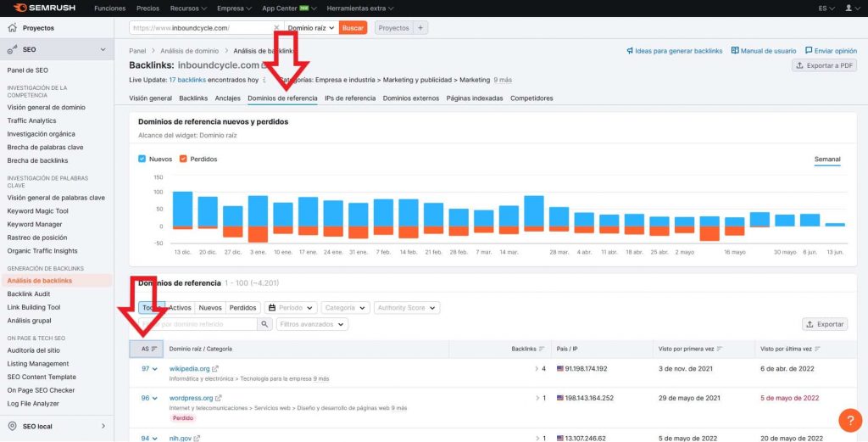Click the Semrush logo
The image size is (868, 442).
click(43, 8)
